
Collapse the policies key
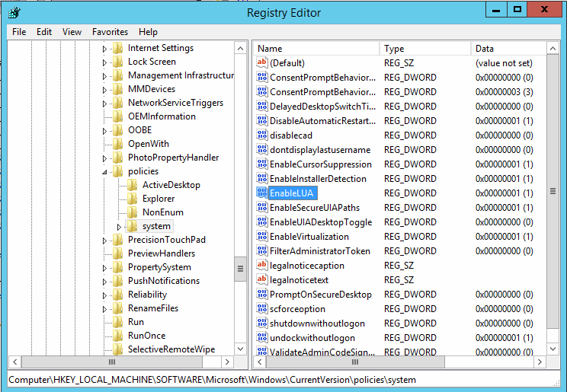(x=104, y=172)
